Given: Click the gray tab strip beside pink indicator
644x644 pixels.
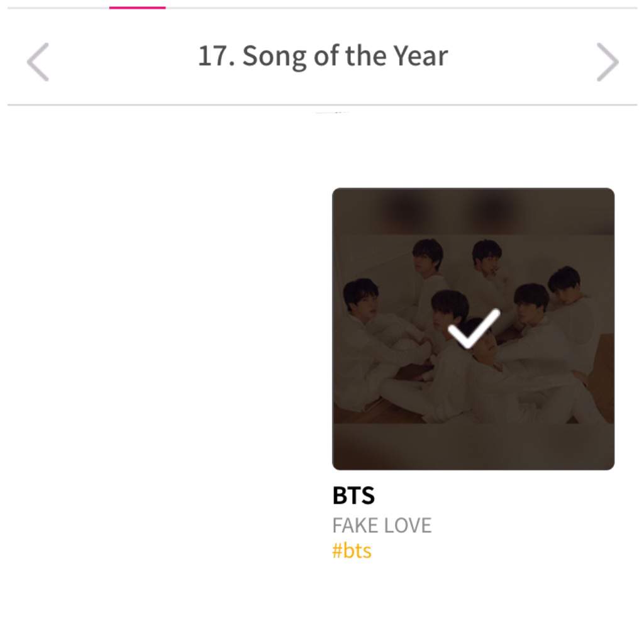Looking at the screenshot, I should pos(401,8).
